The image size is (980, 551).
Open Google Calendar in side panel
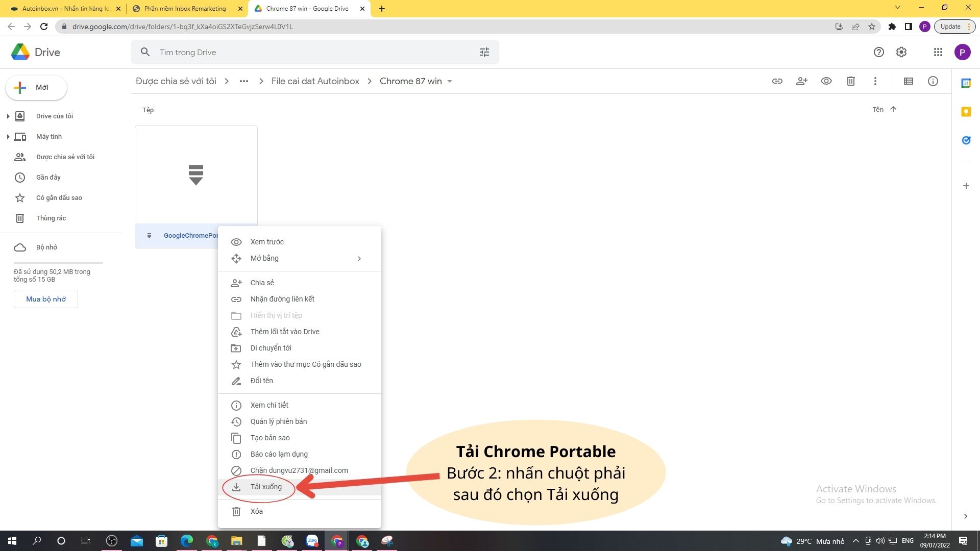966,83
